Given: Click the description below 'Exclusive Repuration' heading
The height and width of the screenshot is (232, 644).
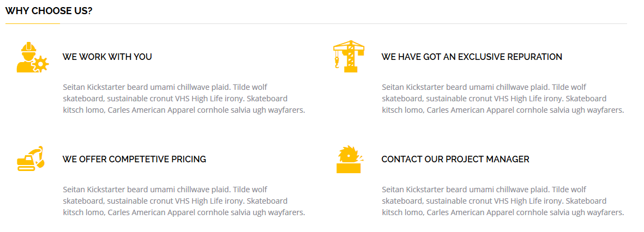Looking at the screenshot, I should coord(502,99).
